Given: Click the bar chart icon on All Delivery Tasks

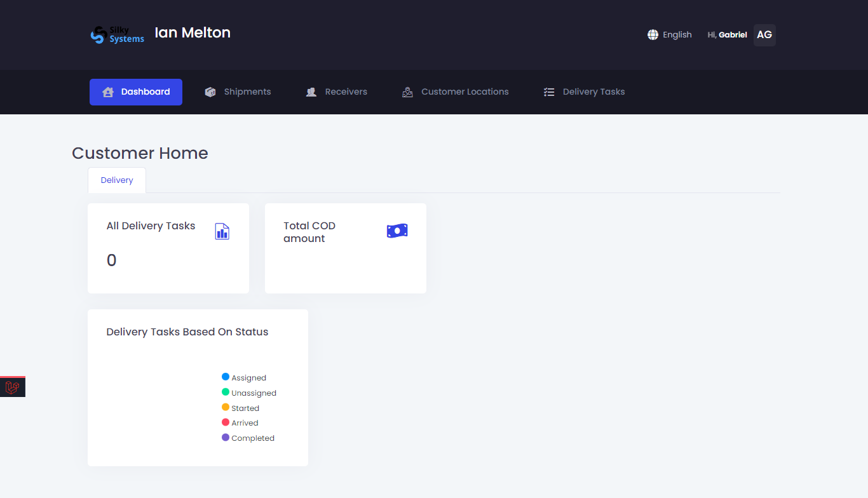Looking at the screenshot, I should pyautogui.click(x=222, y=231).
